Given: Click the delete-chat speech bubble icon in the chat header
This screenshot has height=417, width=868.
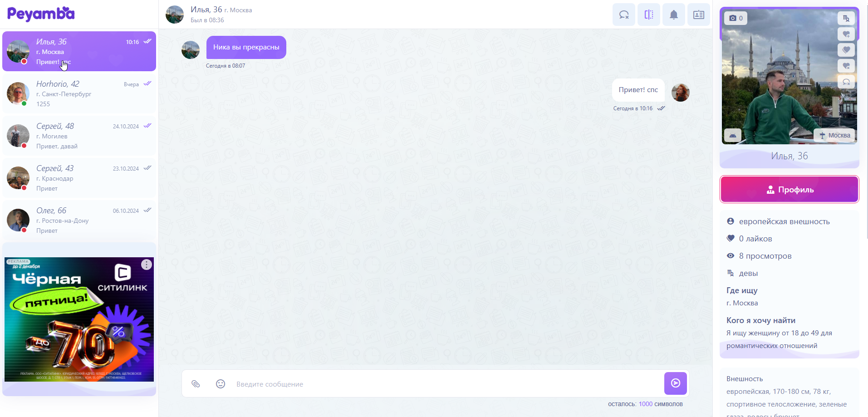Looking at the screenshot, I should (x=624, y=15).
